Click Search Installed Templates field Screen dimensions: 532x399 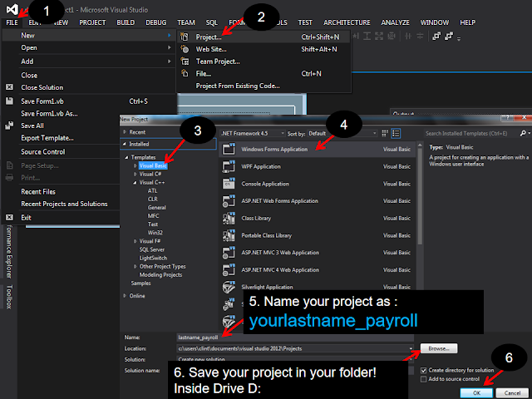[x=471, y=133]
